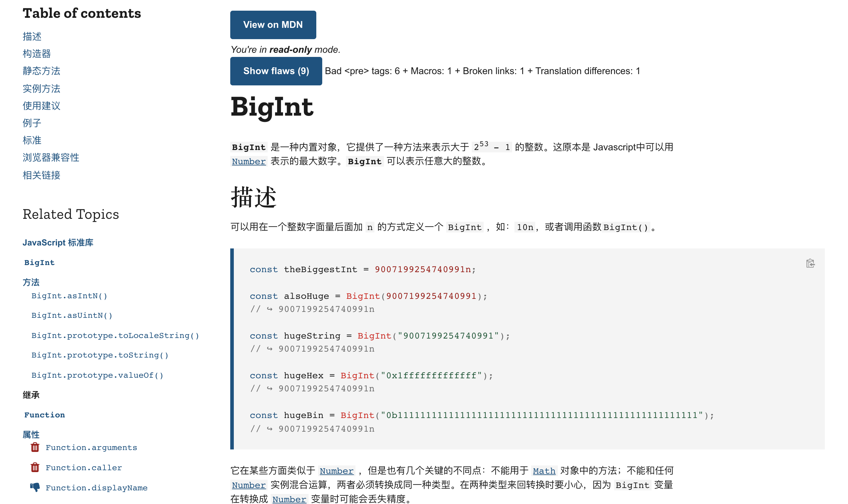This screenshot has height=504, width=848.
Task: Go to 静态方法 section in the table of contents
Action: point(42,71)
